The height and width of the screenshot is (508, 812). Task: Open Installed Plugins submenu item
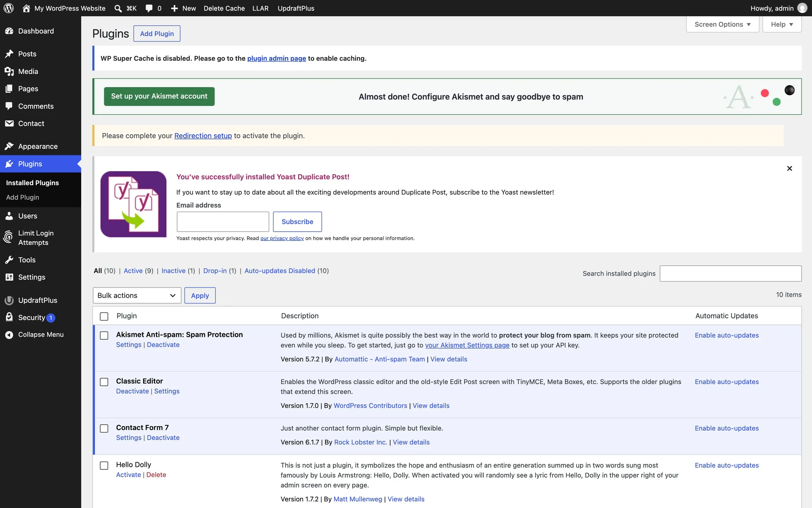32,183
